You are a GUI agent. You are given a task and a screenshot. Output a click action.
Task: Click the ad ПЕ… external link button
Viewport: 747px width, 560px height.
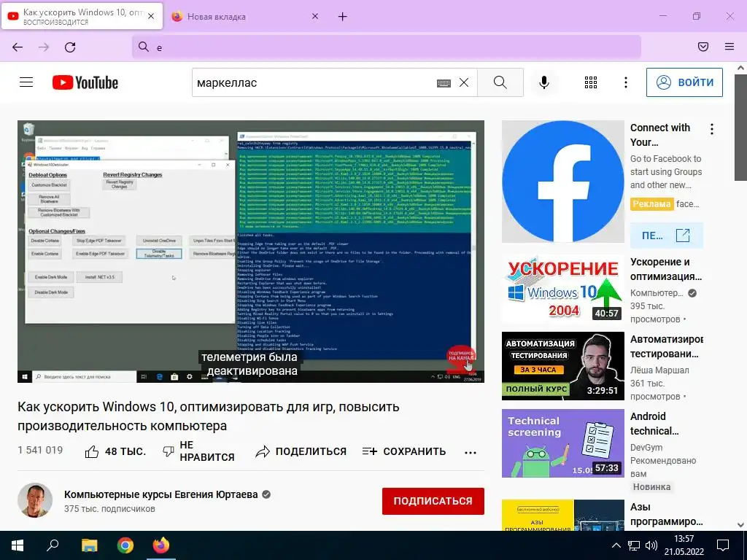[667, 236]
